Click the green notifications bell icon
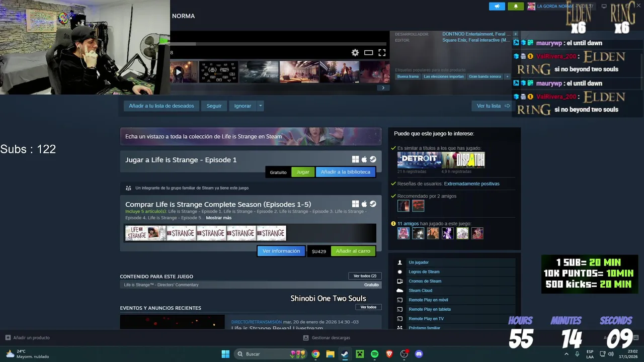The height and width of the screenshot is (362, 644). [516, 6]
